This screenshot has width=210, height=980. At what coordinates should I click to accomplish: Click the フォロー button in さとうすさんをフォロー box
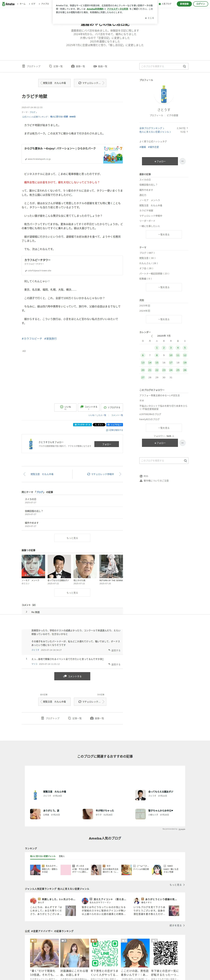pos(106,444)
